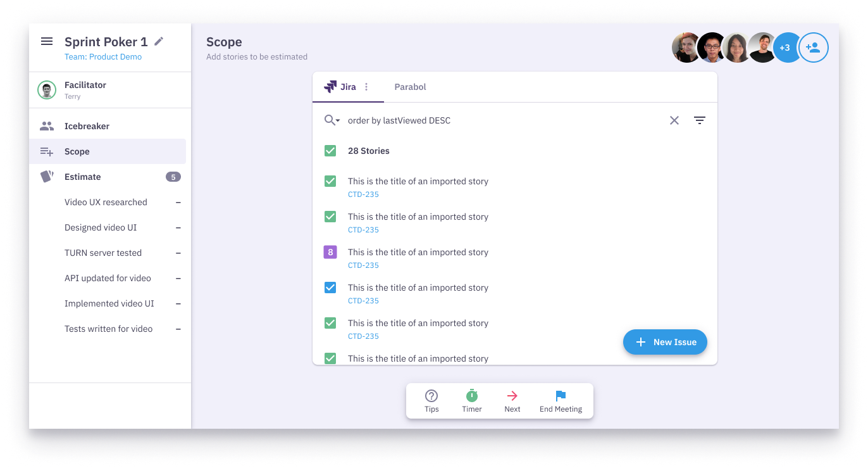Go to Icebreaker phase
868x468 pixels.
click(x=108, y=126)
